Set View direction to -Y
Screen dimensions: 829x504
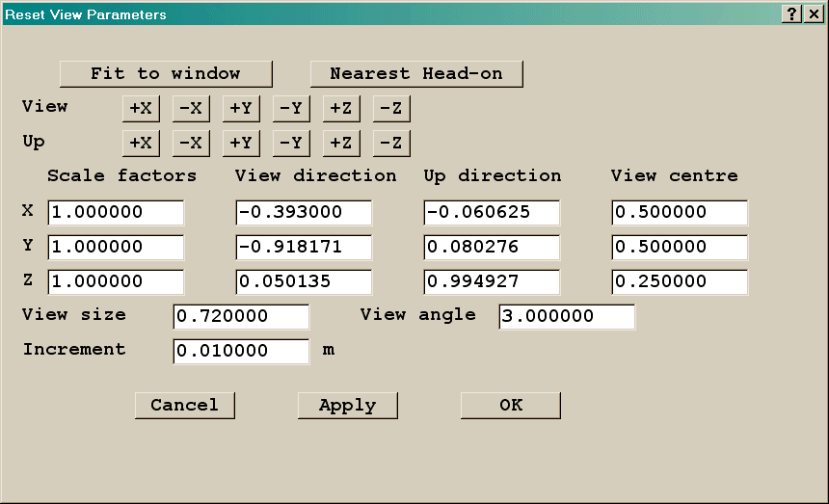tap(291, 108)
